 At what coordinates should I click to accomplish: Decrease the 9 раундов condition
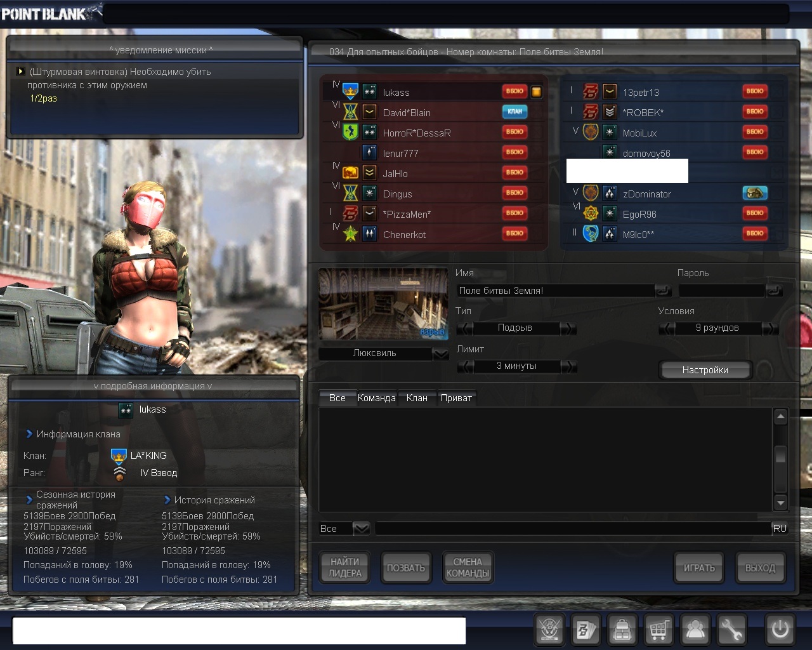[x=667, y=328]
